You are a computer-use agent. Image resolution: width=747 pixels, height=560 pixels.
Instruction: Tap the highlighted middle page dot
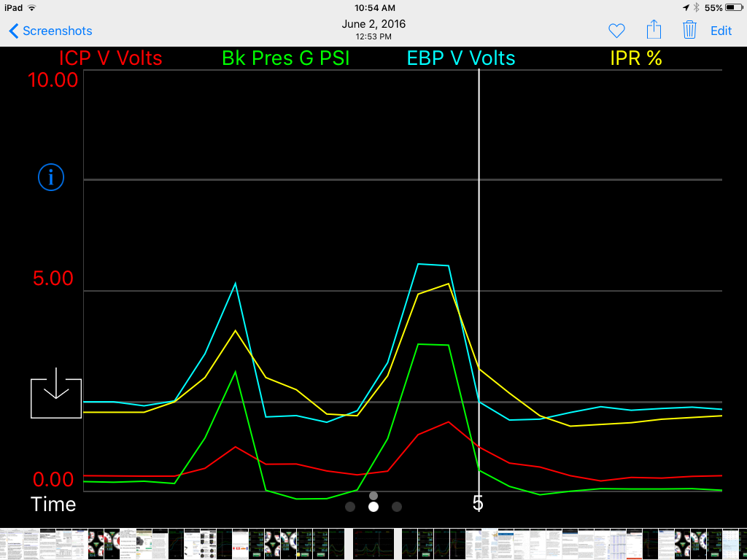373,507
